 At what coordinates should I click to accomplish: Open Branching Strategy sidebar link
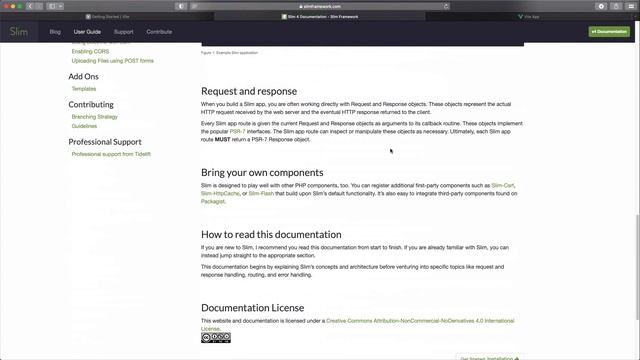point(95,117)
